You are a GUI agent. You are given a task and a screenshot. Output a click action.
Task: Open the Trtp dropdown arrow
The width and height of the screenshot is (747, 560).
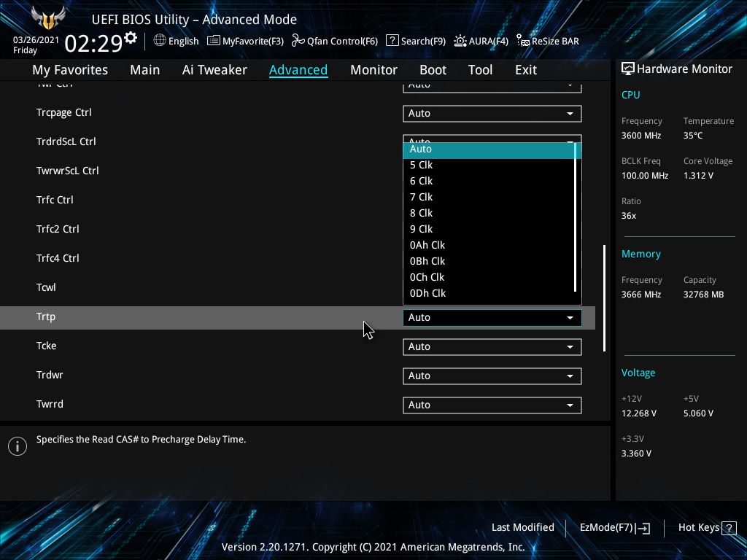pos(570,318)
